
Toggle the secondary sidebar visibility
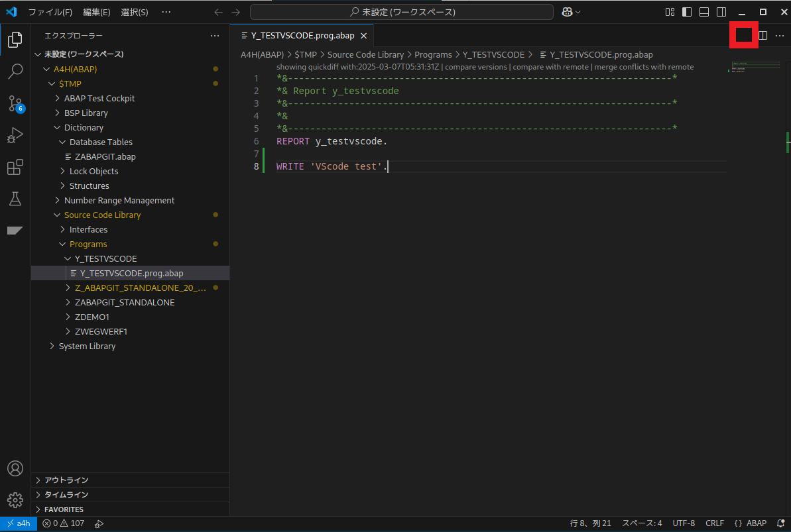(721, 11)
